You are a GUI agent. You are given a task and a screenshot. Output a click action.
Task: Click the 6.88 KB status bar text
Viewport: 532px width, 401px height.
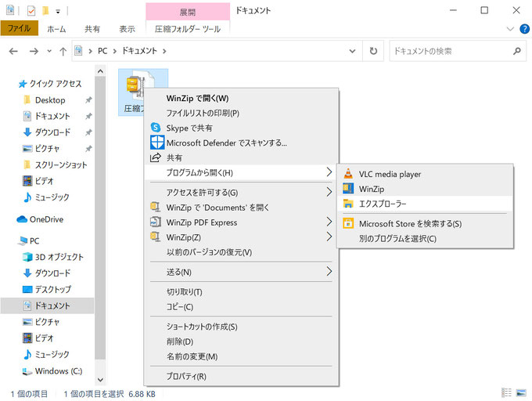tap(142, 394)
